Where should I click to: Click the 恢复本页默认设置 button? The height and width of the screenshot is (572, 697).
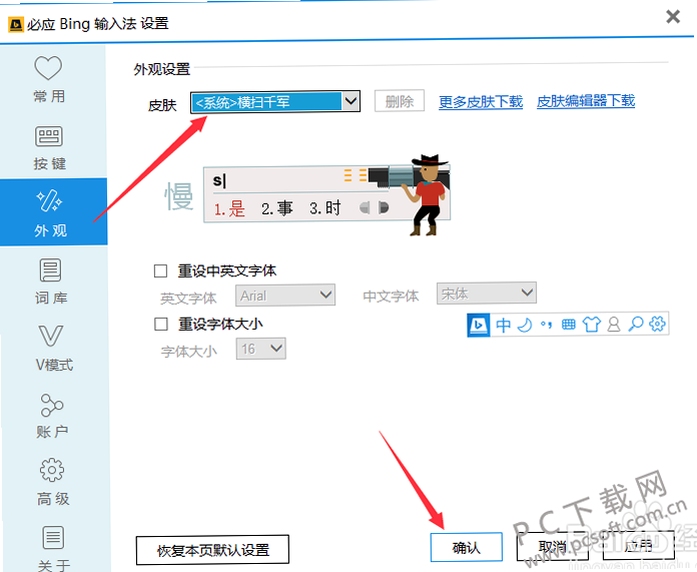point(212,550)
